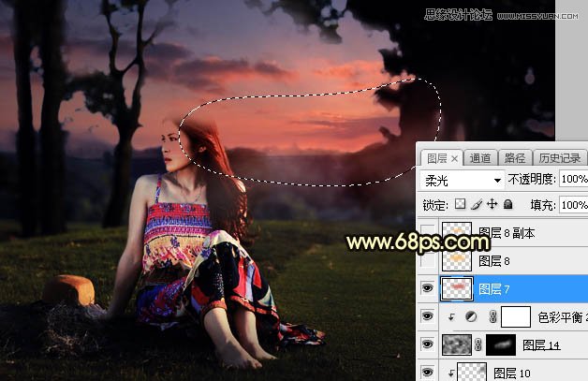Click lock all padlock icon

(x=507, y=204)
